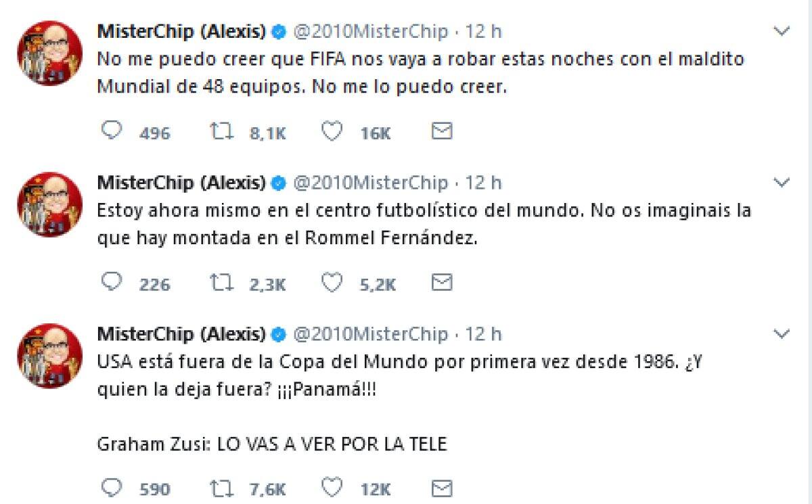Retweet the Graham Zusi tweet
This screenshot has width=812, height=504.
(x=221, y=487)
